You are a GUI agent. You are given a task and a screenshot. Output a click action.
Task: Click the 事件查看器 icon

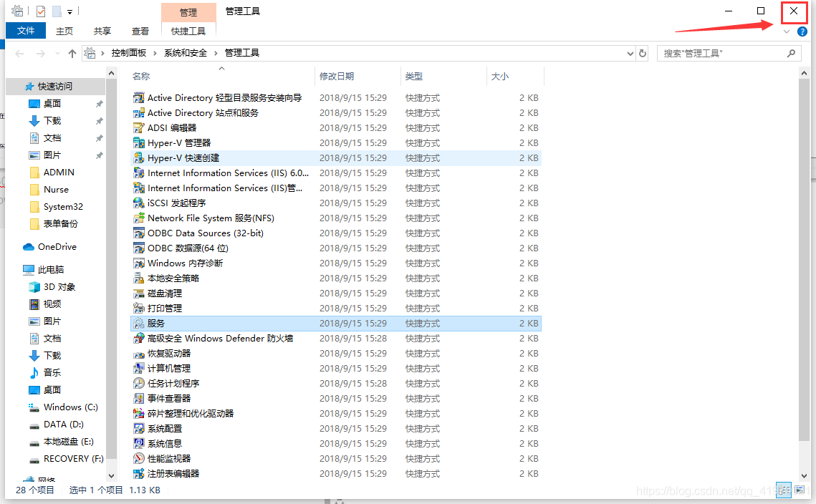coord(138,399)
